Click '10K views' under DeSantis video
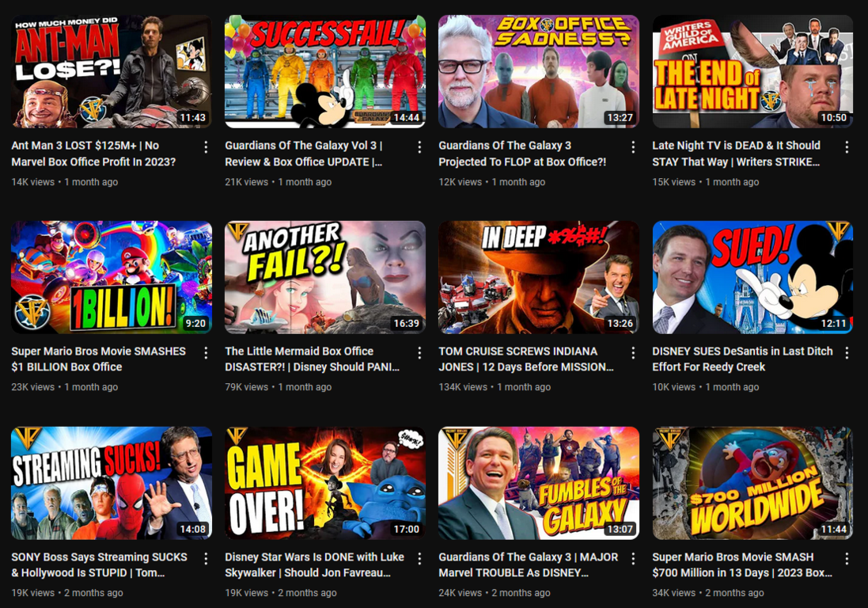The image size is (868, 608). [673, 387]
